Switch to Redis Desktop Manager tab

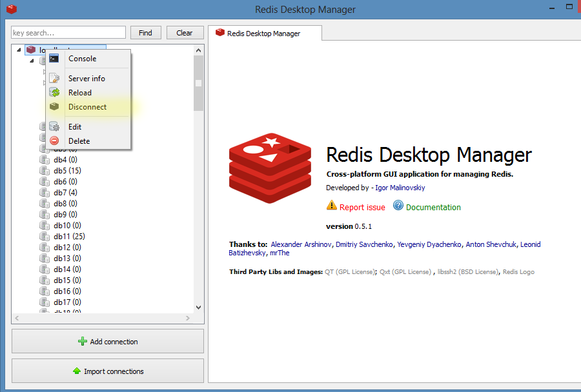coord(265,33)
